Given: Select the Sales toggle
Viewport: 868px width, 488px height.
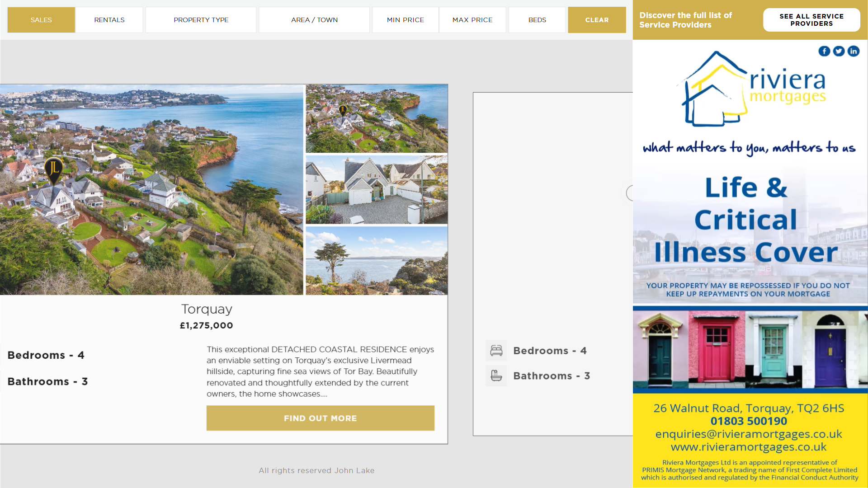Looking at the screenshot, I should pos(41,20).
